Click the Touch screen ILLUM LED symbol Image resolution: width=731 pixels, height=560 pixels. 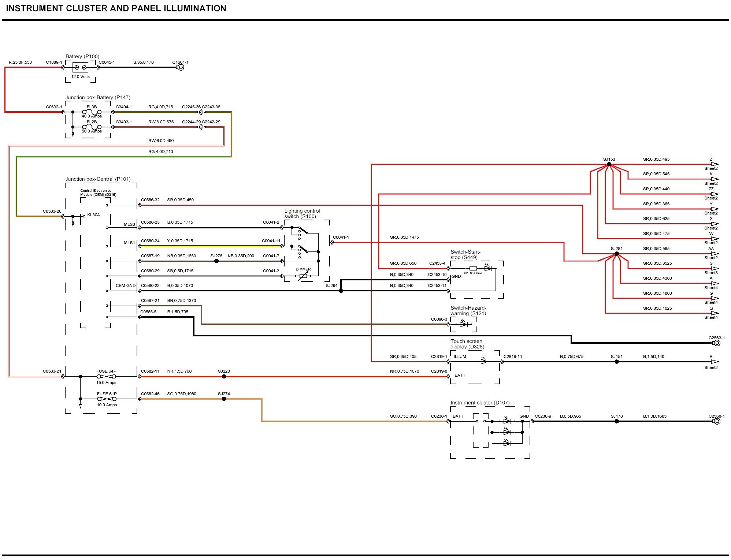click(x=484, y=362)
